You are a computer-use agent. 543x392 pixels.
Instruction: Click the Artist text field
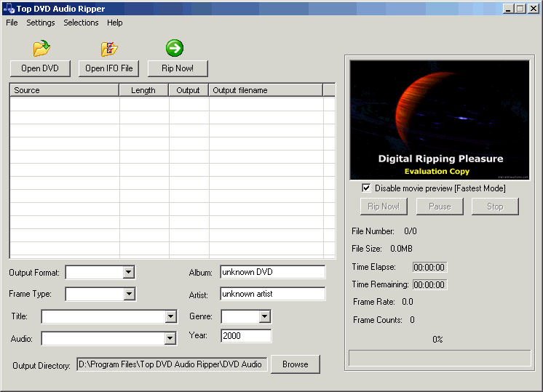(273, 294)
